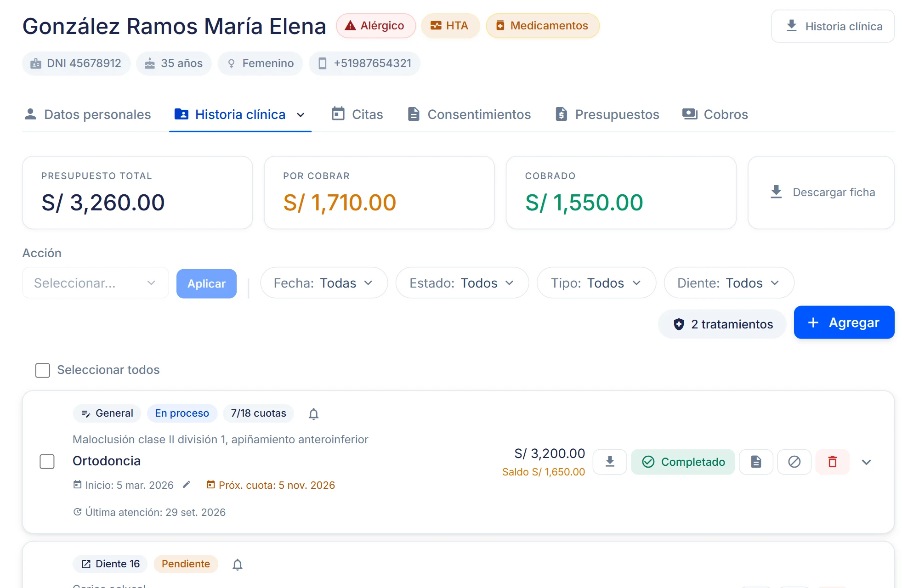This screenshot has width=919, height=588.
Task: Click the bell icon next to Pendiente badge
Action: pos(237,564)
